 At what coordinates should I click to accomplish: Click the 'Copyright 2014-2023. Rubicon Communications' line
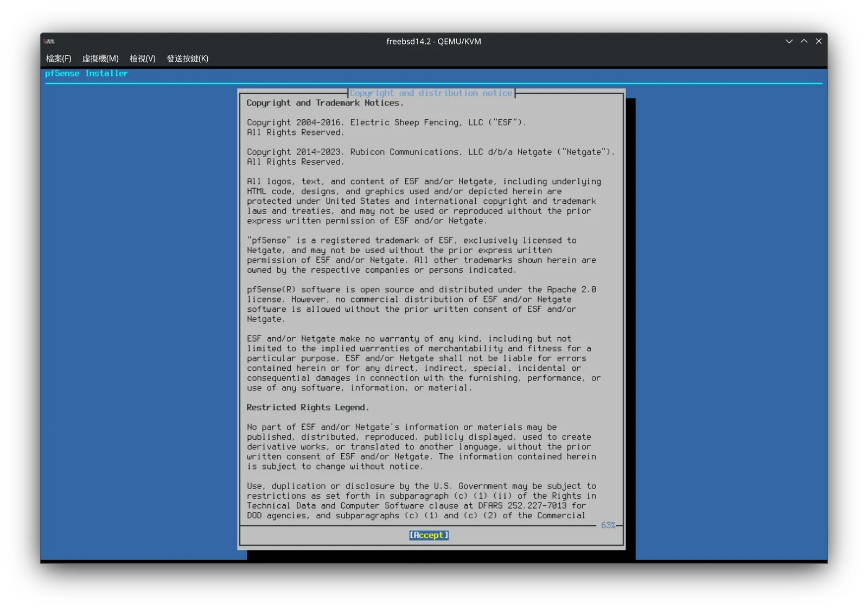tap(431, 152)
